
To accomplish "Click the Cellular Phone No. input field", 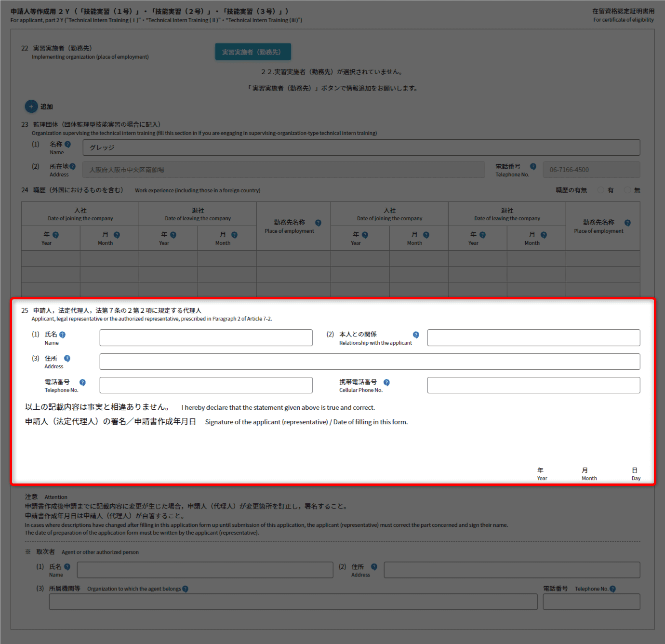I will tap(533, 385).
